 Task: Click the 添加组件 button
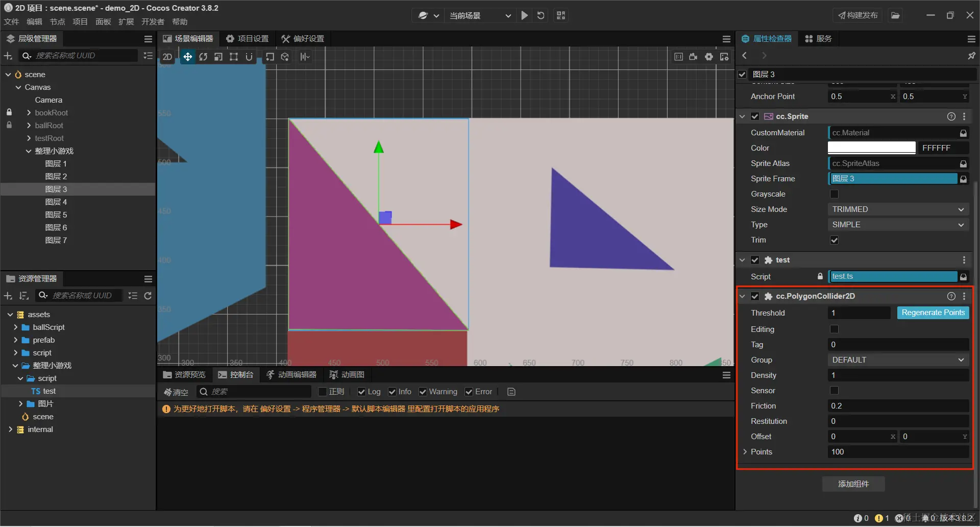pyautogui.click(x=853, y=484)
